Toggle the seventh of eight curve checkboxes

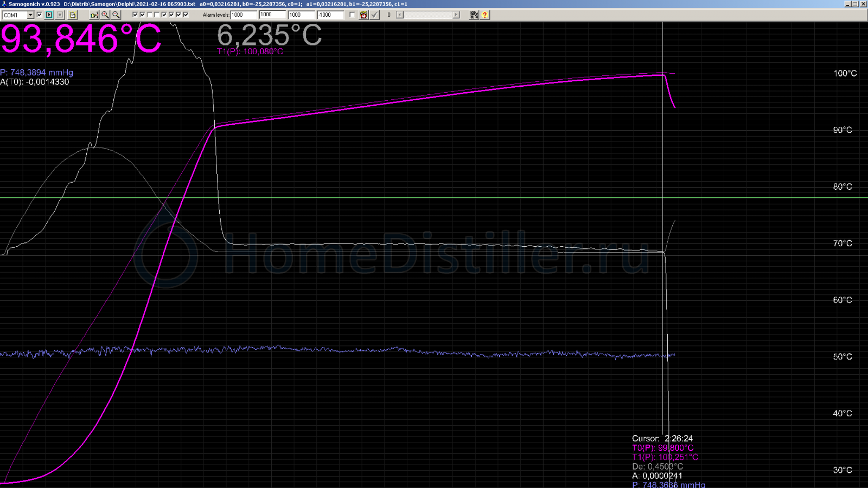point(178,15)
